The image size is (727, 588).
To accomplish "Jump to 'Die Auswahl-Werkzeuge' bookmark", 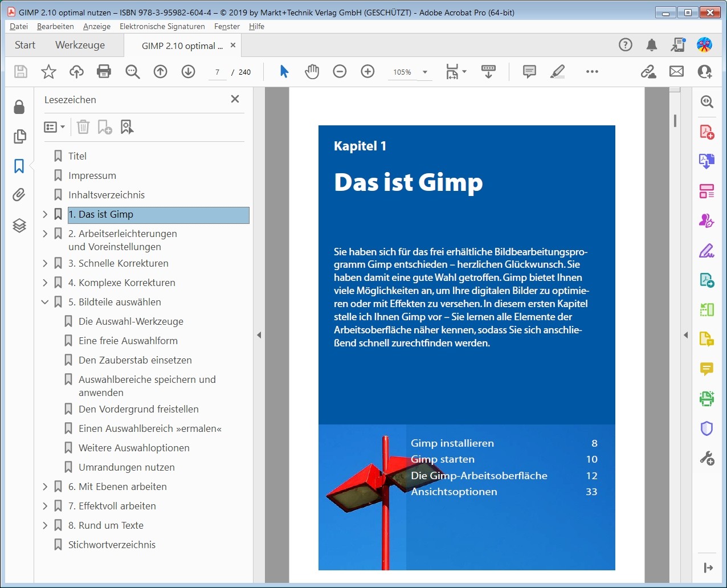I will [131, 321].
